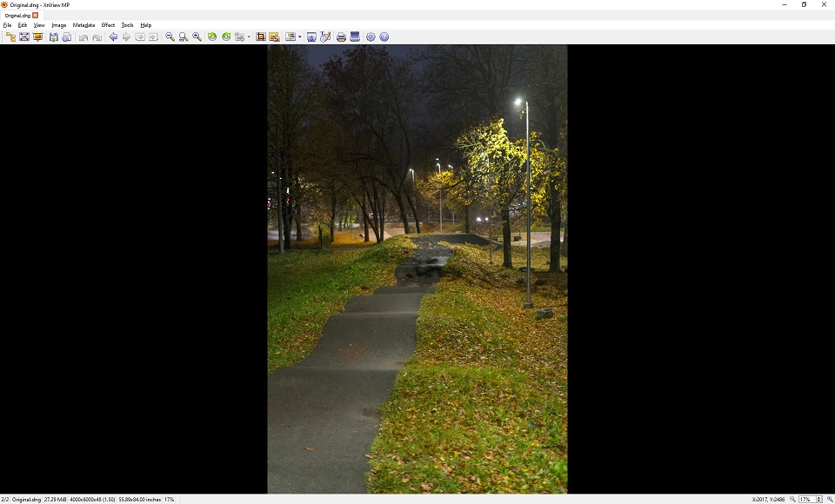Screen dimensions: 835x504
Task: Click the displayed park path photo
Action: pos(417,269)
